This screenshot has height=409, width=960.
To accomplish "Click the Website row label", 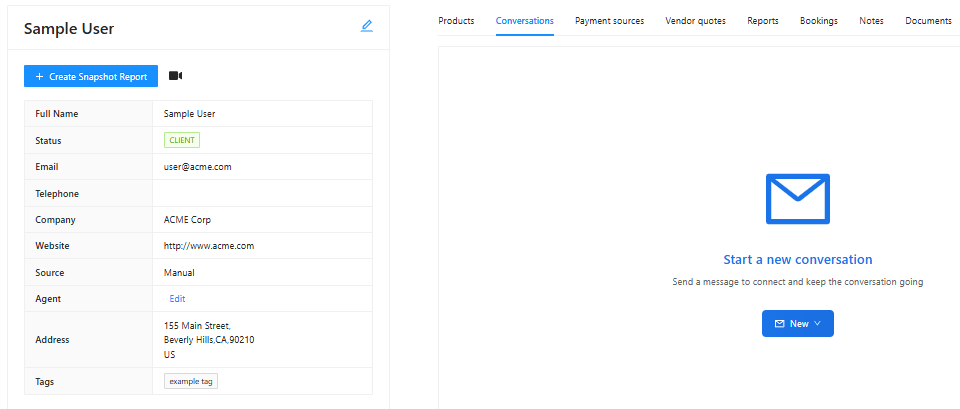I will click(53, 246).
